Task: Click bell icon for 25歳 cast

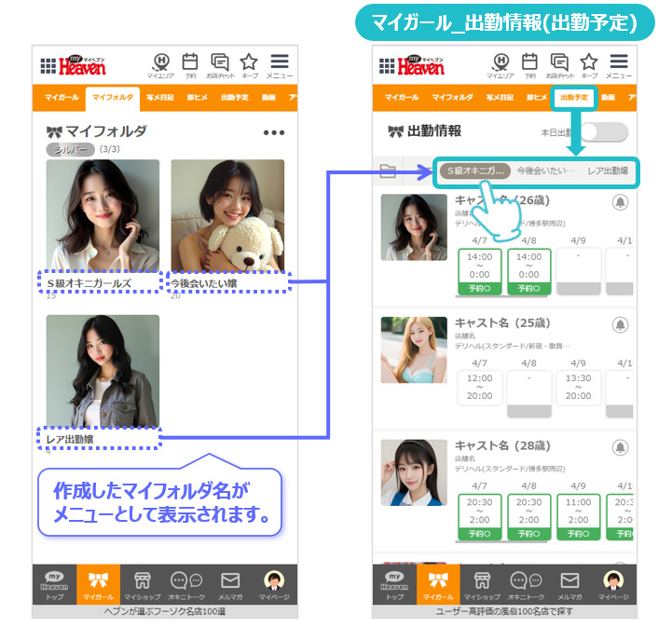Action: [x=619, y=325]
